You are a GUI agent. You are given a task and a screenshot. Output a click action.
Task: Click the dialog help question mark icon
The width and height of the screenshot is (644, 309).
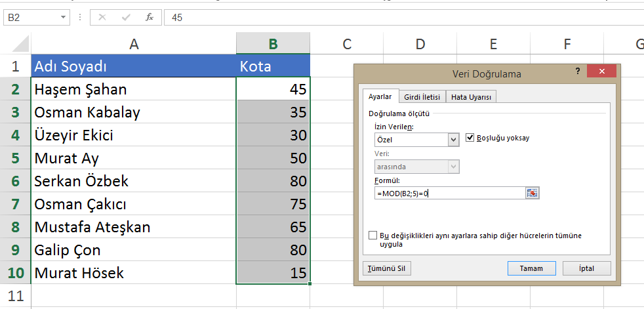pos(578,71)
